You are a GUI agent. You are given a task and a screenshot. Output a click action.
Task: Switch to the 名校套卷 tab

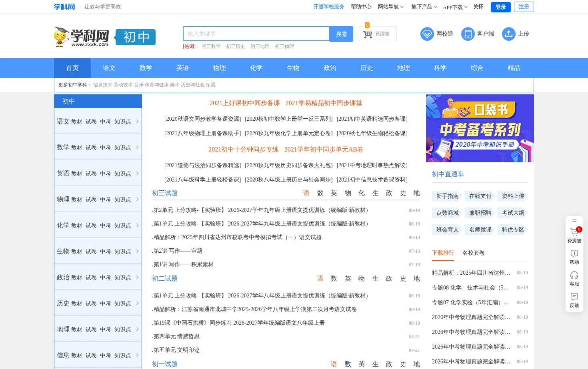pos(474,253)
